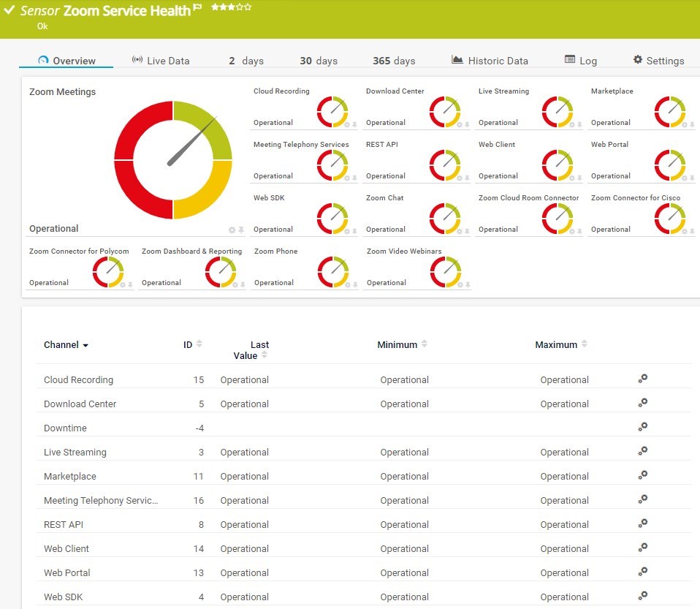The height and width of the screenshot is (609, 700).
Task: Click the Ok sensor status link
Action: (x=42, y=26)
